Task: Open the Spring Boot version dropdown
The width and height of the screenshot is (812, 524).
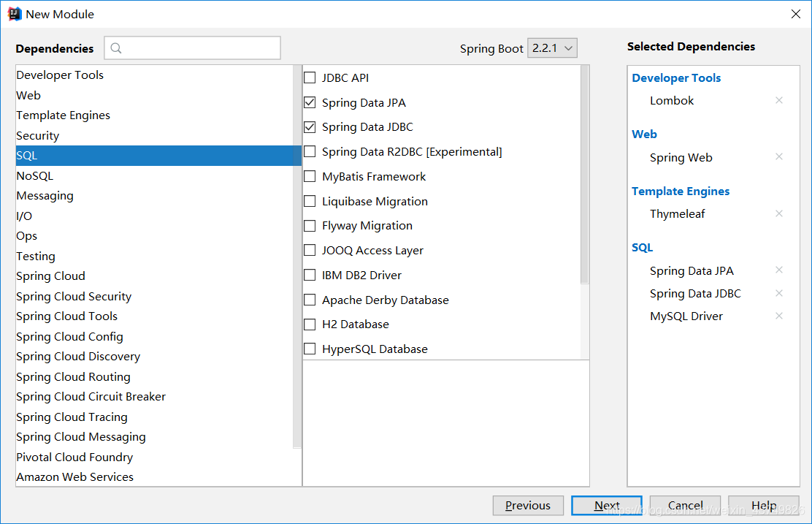Action: click(x=552, y=48)
